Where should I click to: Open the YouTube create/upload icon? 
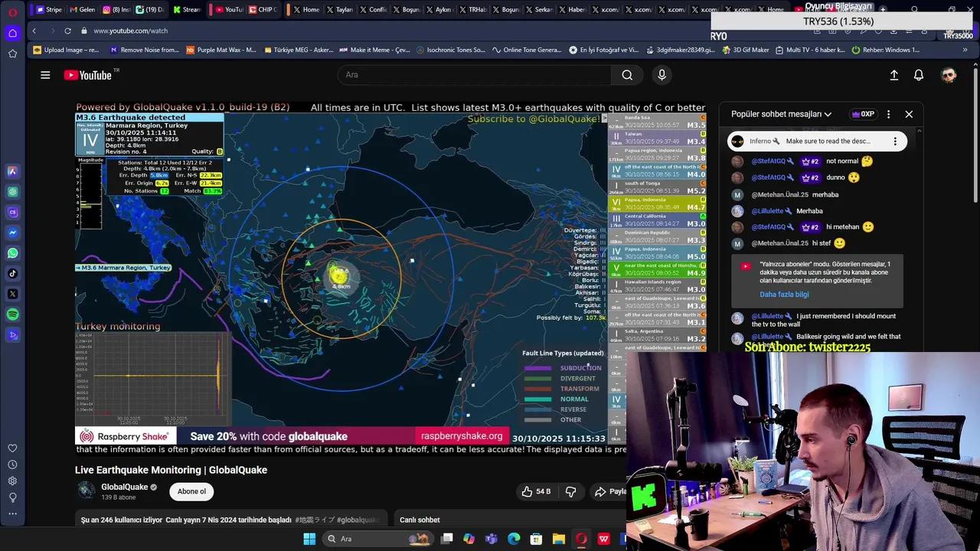coord(893,75)
